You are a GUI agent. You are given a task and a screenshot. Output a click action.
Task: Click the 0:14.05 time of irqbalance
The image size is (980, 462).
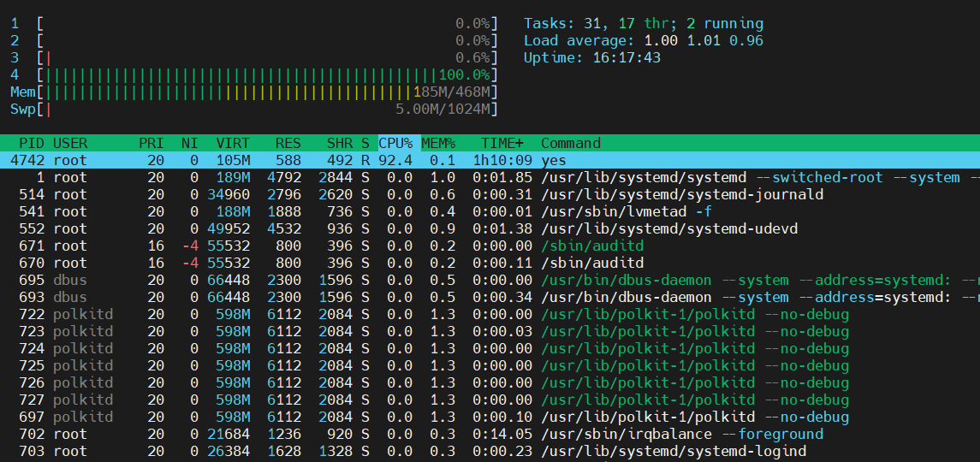[502, 434]
